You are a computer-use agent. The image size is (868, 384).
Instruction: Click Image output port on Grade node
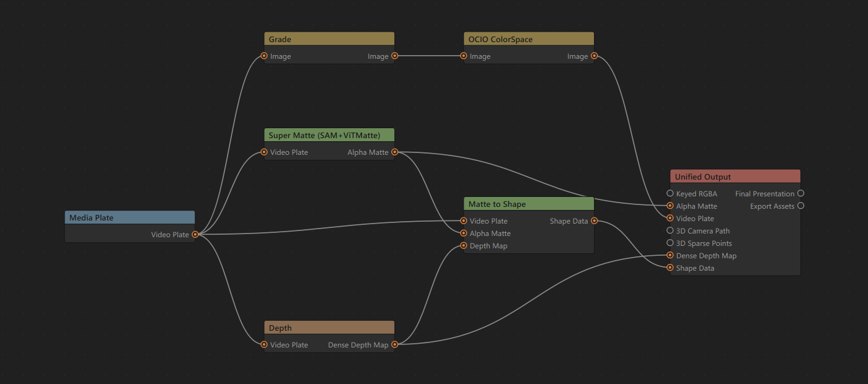(x=394, y=56)
